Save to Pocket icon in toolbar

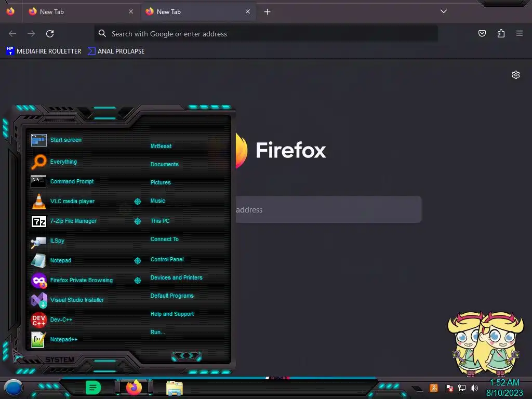point(482,33)
